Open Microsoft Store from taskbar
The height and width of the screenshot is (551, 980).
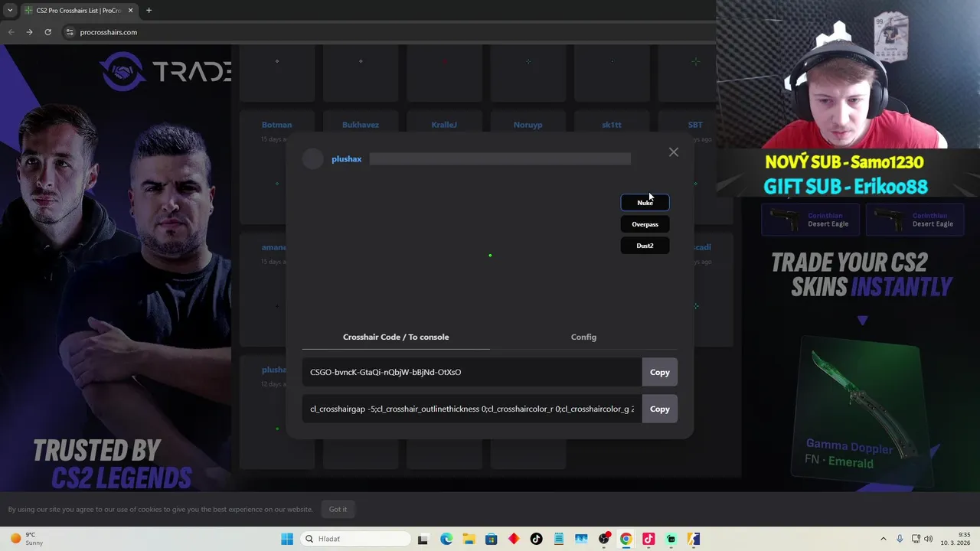491,539
